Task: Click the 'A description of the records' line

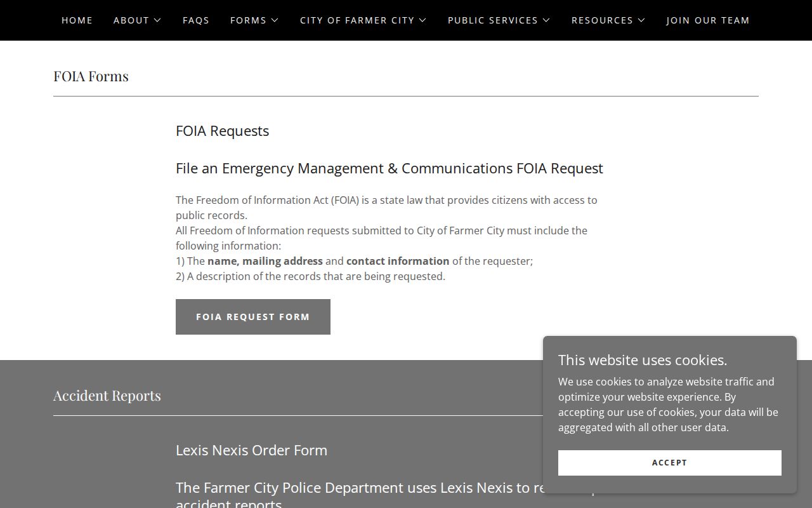Action: coord(311,276)
